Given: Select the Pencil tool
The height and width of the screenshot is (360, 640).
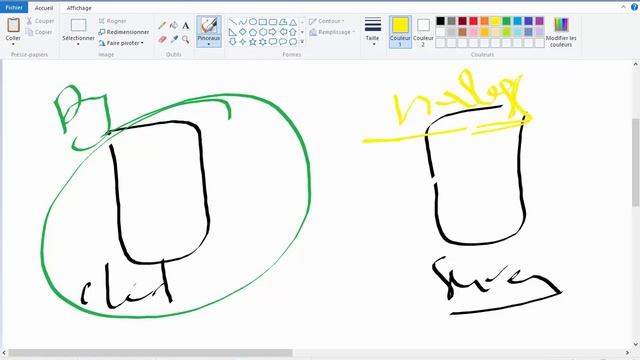Looking at the screenshot, I should pos(162,26).
